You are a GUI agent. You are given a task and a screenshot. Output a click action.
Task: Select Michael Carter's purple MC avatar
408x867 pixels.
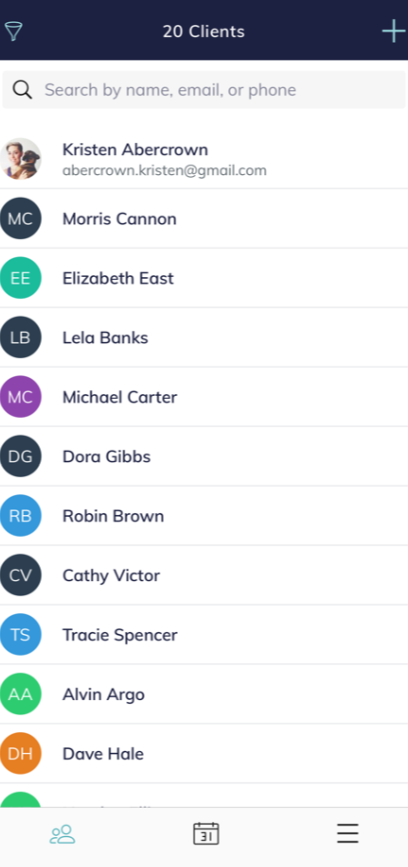(20, 396)
